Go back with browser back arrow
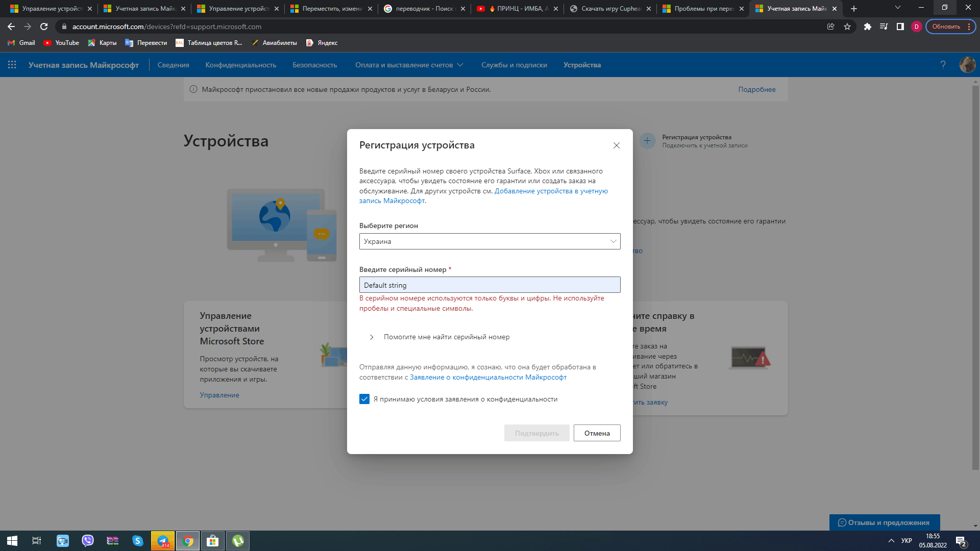This screenshot has width=980, height=551. click(x=11, y=27)
